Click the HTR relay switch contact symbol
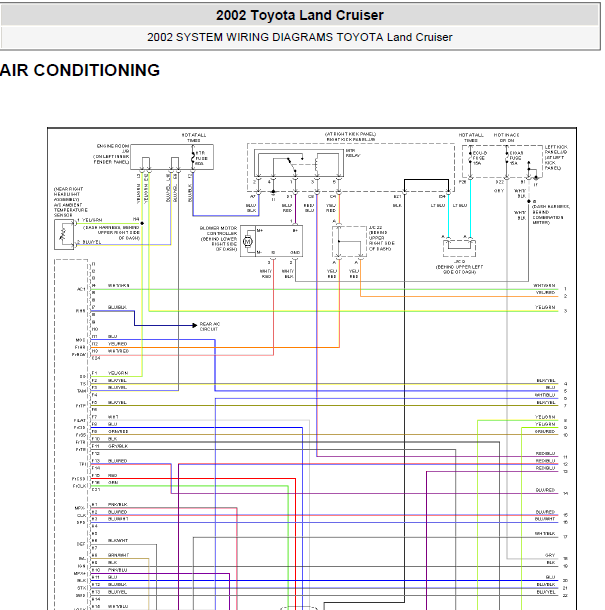This screenshot has height=610, width=605. [291, 164]
